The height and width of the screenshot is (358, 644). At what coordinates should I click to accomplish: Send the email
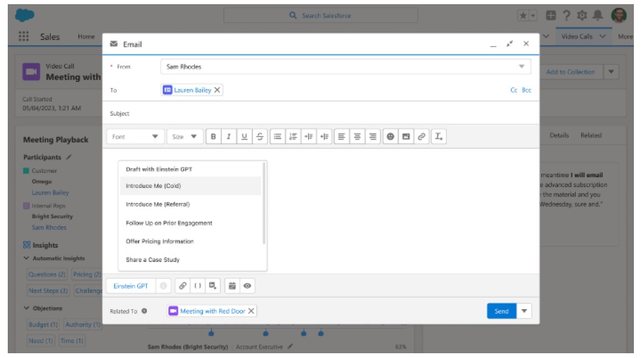[x=501, y=311]
